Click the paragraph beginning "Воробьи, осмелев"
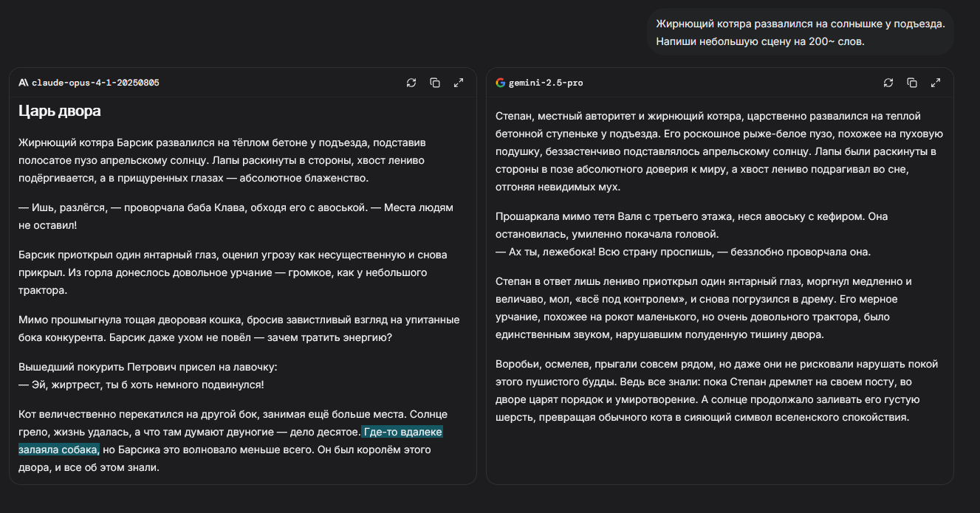980x513 pixels. [x=716, y=390]
